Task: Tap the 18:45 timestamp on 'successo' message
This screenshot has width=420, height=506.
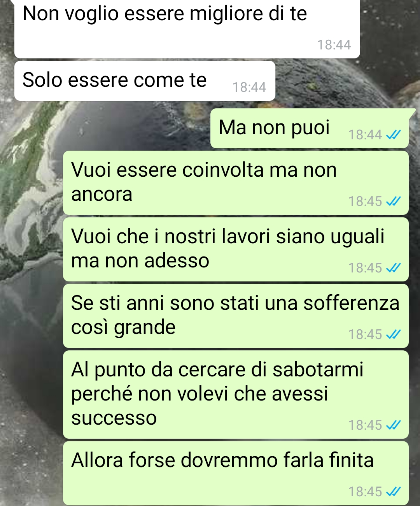Action: pyautogui.click(x=365, y=425)
